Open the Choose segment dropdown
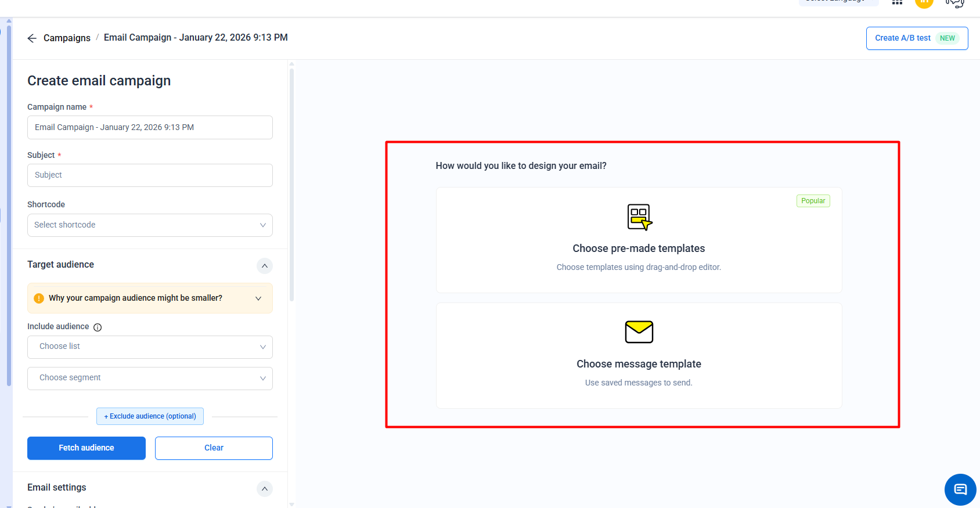The height and width of the screenshot is (508, 980). click(x=150, y=378)
